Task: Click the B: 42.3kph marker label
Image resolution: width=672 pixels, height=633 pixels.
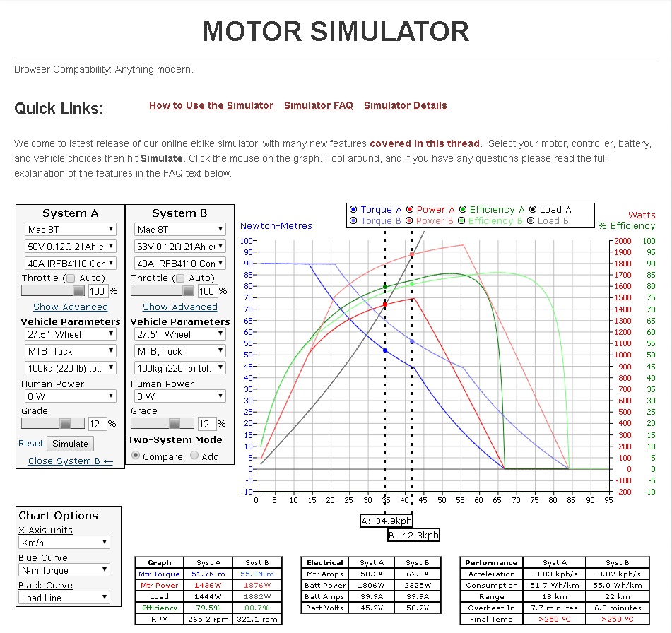Action: pyautogui.click(x=413, y=535)
